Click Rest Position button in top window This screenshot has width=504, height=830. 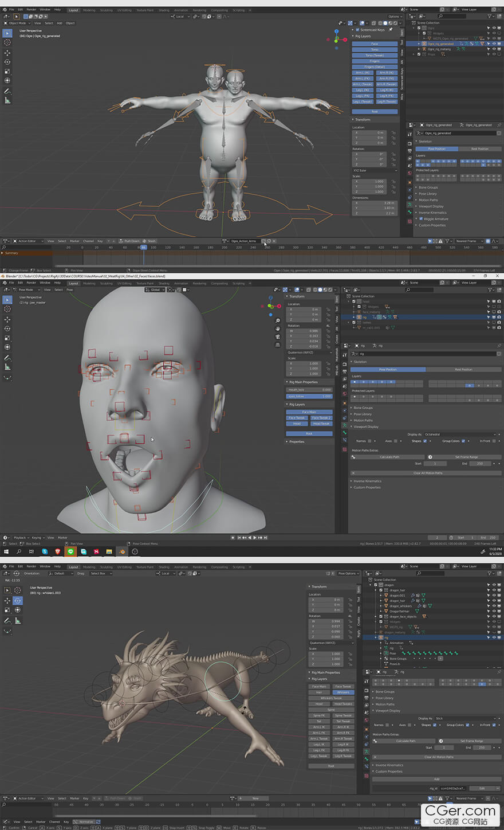480,148
